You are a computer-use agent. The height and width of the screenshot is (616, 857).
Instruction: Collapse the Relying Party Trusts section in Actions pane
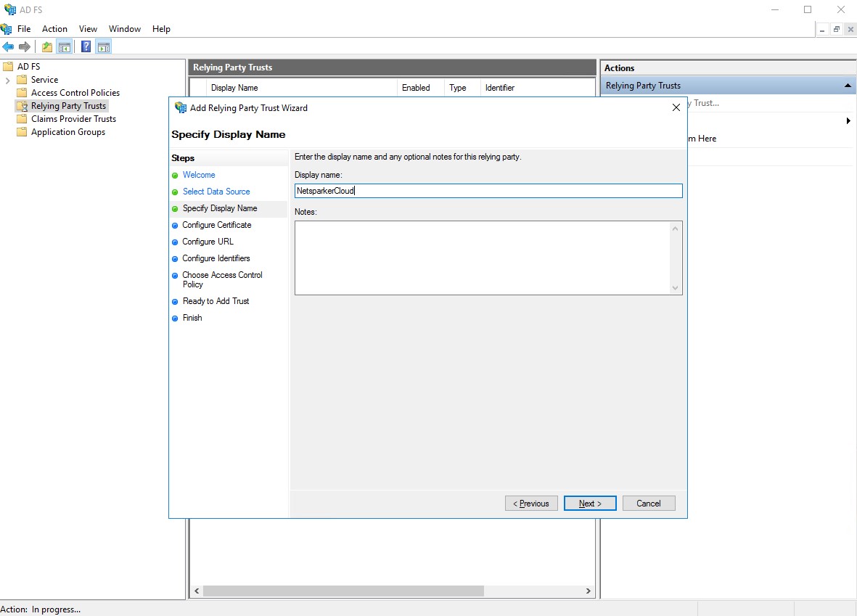coord(848,85)
